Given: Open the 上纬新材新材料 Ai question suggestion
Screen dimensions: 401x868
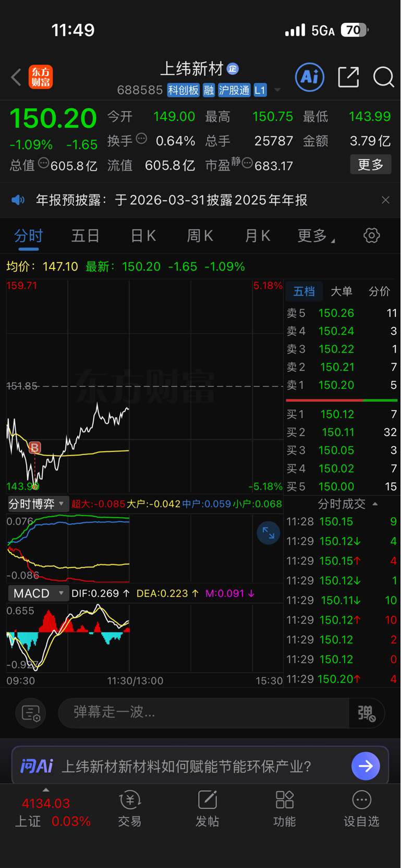Looking at the screenshot, I should (x=187, y=766).
